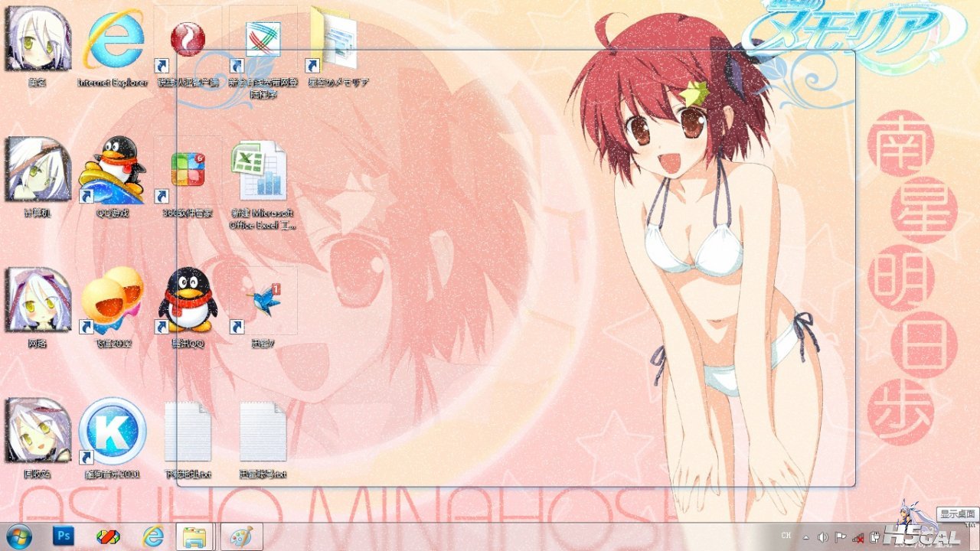Click the Show Desktop button at the taskbar end

click(x=974, y=536)
